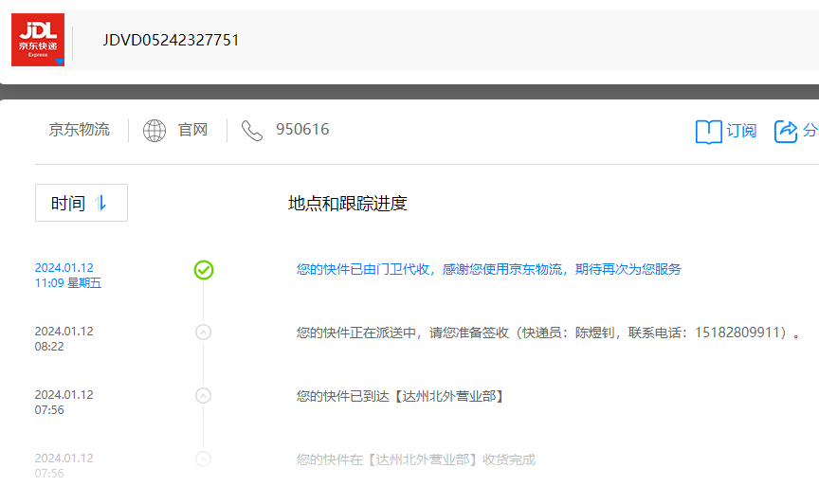Viewport: 819px width, 504px height.
Task: Click the share arrow icon
Action: point(786,131)
